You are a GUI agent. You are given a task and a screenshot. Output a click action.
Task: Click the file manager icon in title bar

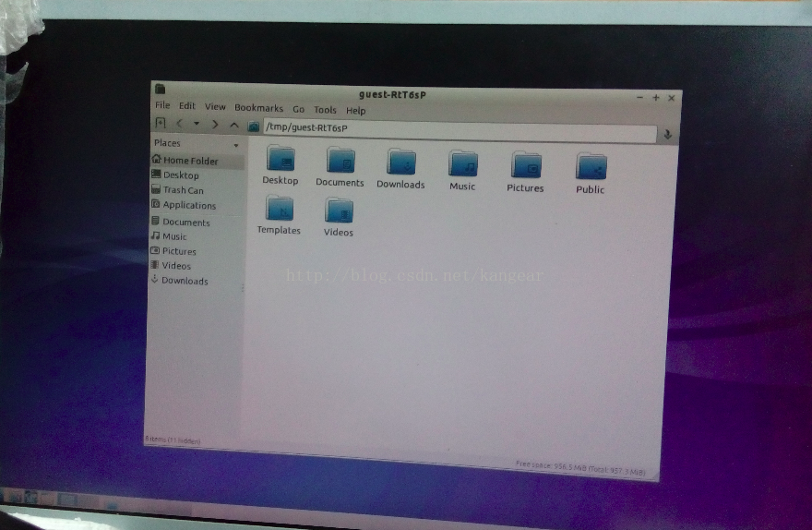tap(161, 90)
